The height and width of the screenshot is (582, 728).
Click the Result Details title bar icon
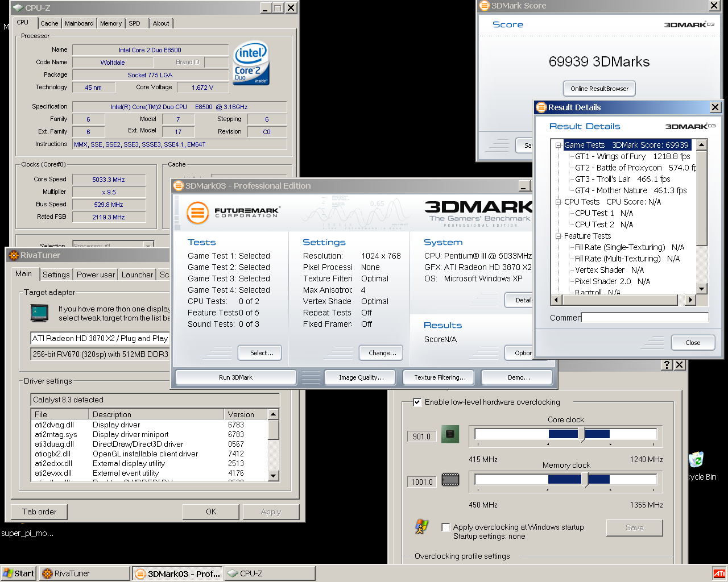541,107
